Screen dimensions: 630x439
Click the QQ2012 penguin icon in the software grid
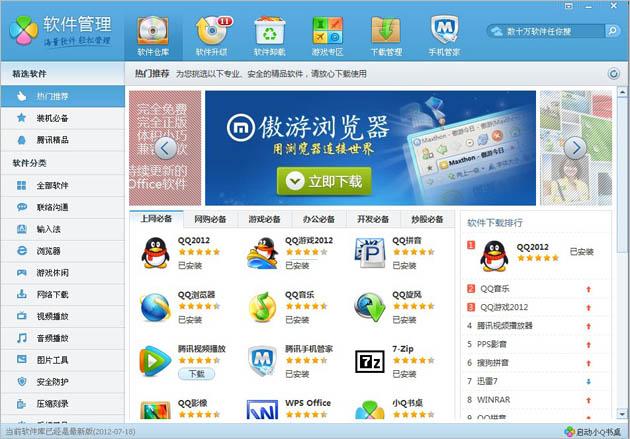click(155, 253)
